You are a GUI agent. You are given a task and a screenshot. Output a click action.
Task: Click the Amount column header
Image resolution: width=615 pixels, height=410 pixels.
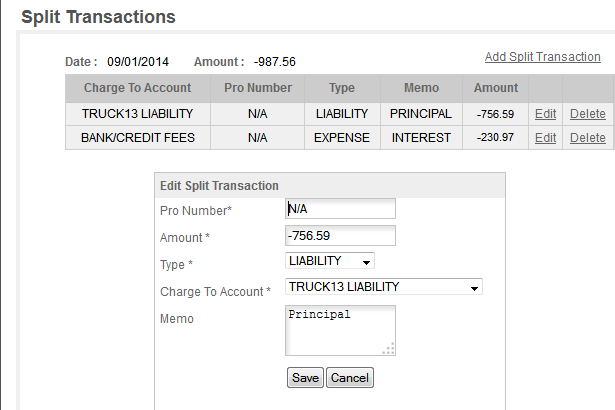(x=496, y=88)
